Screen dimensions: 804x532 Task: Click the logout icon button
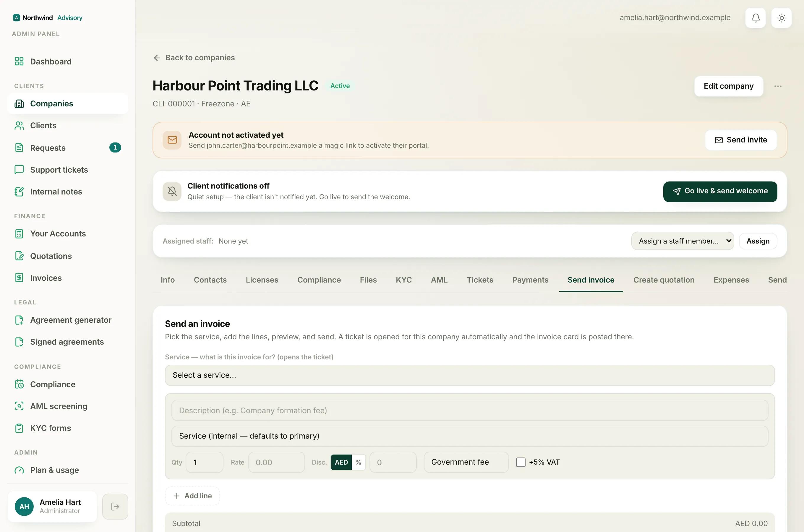(115, 507)
